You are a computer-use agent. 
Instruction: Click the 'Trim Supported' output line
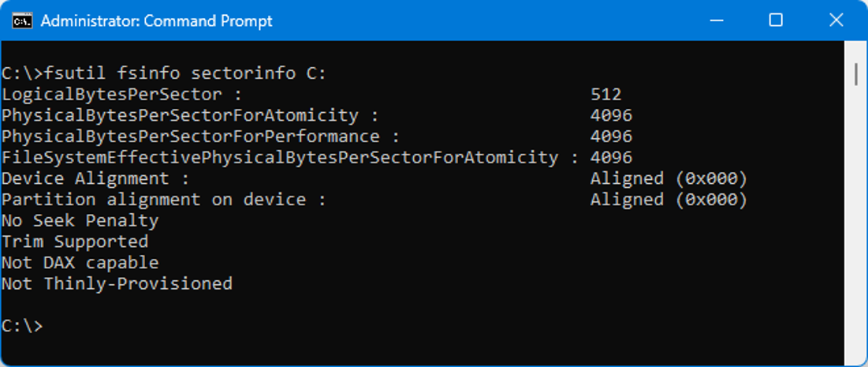click(x=75, y=242)
